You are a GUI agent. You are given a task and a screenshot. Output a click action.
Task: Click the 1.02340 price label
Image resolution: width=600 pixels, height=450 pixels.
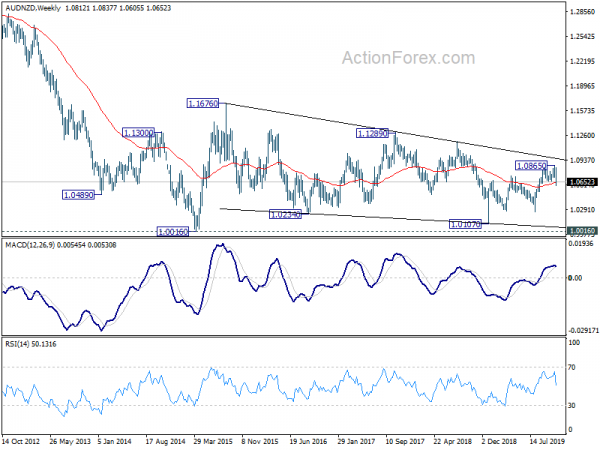coord(285,214)
